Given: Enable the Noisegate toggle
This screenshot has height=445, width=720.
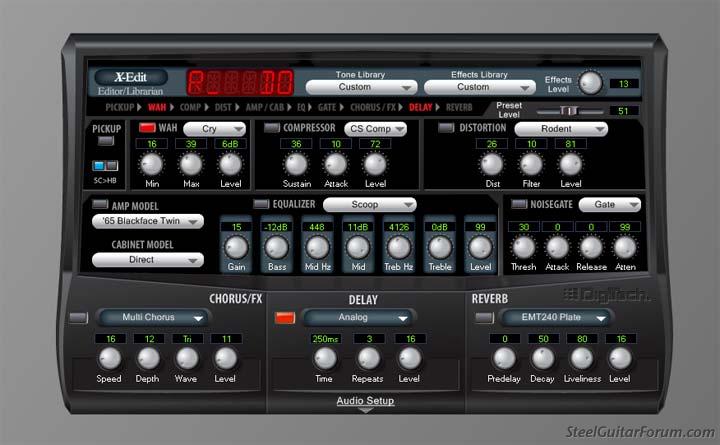Looking at the screenshot, I should pyautogui.click(x=519, y=204).
